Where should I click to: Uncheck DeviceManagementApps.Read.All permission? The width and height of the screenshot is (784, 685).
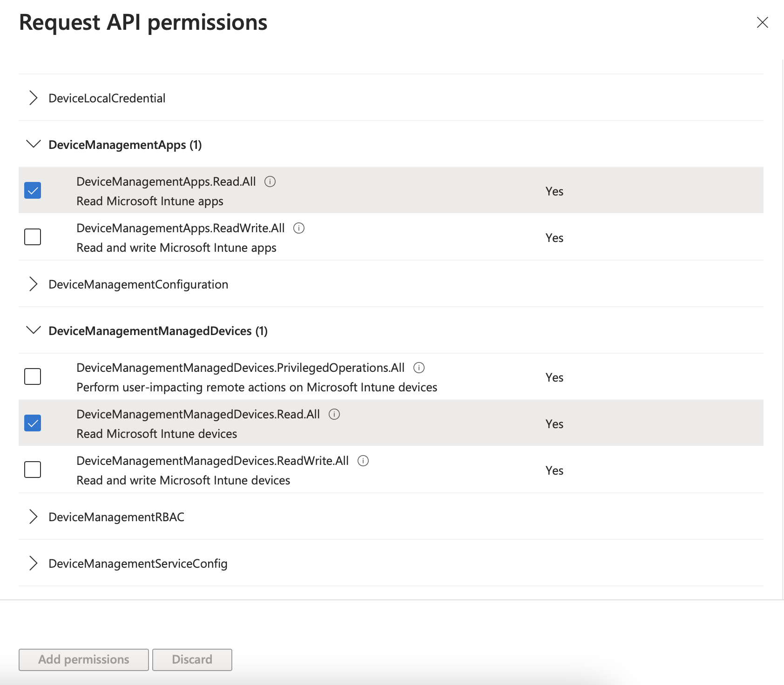[x=33, y=190]
